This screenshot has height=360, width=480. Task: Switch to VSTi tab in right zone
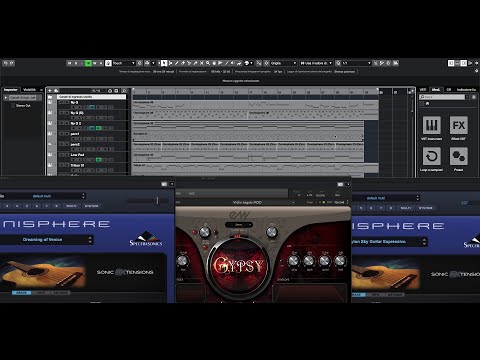point(423,90)
